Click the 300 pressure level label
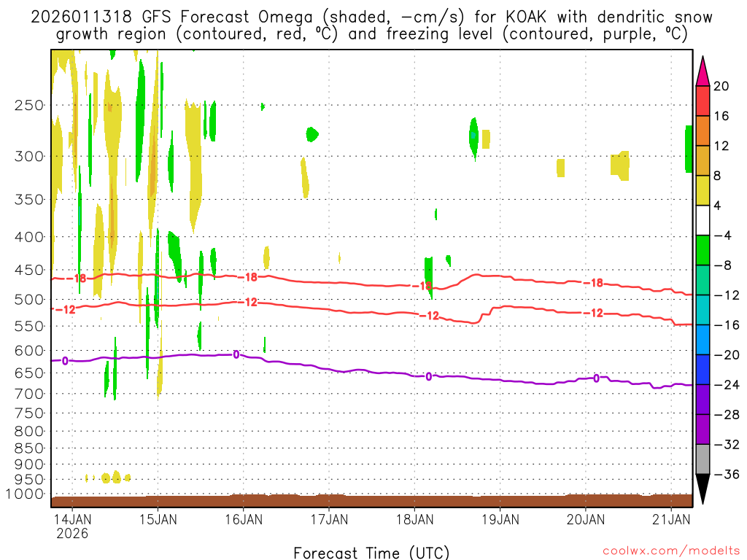 pos(29,156)
